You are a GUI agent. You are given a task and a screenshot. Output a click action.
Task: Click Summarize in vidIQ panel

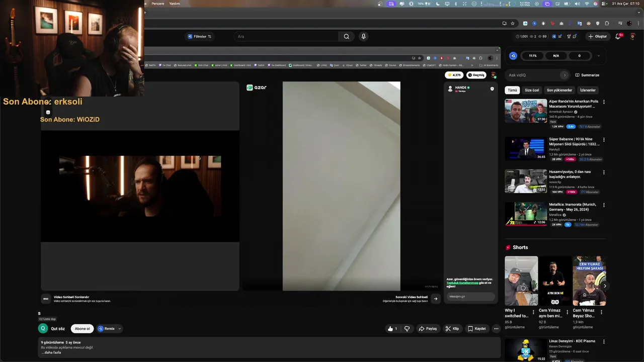(587, 75)
